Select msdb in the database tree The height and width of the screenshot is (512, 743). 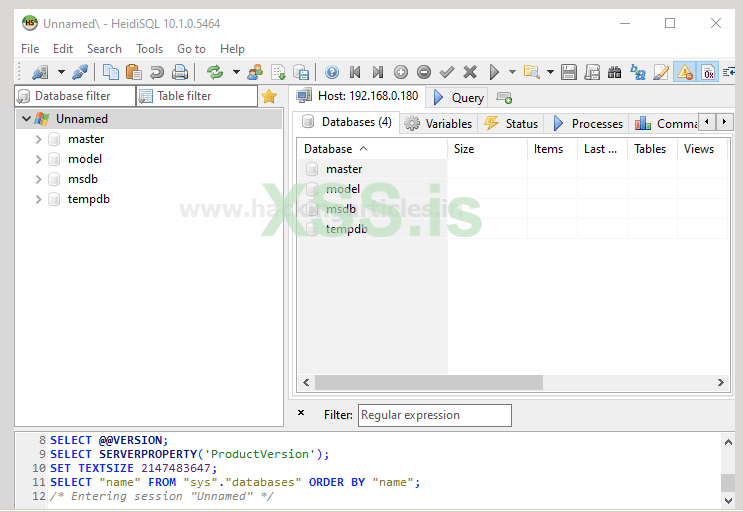click(x=83, y=179)
